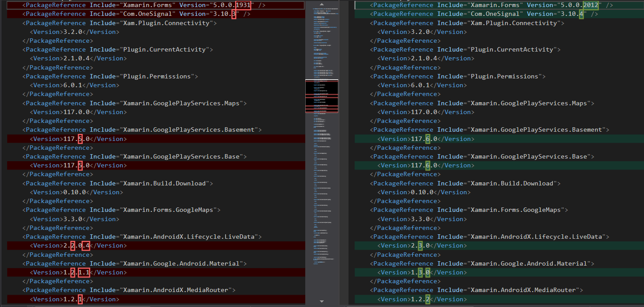Click Xam.Plugin.Connectivity include in the left pane
The image size is (644, 307).
pyautogui.click(x=119, y=23)
